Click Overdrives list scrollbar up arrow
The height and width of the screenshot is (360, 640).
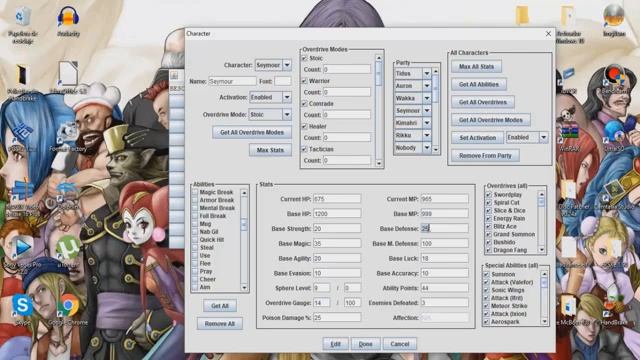tap(542, 195)
